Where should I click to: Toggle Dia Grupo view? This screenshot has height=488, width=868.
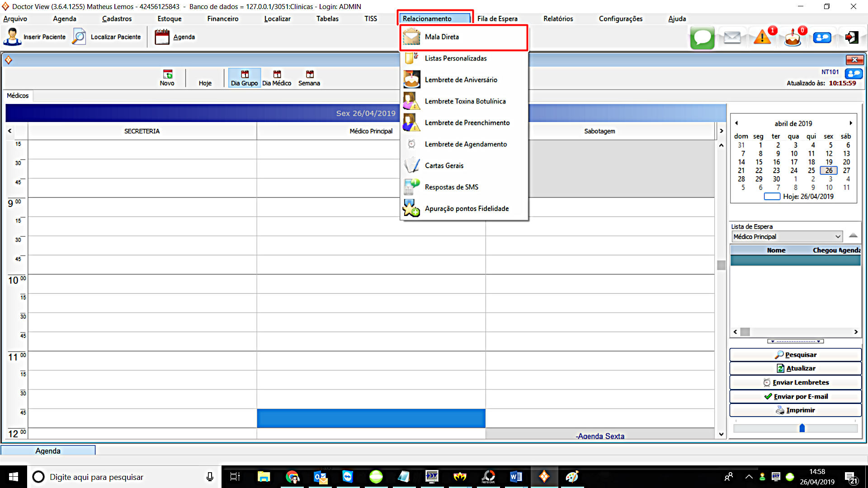pyautogui.click(x=244, y=78)
